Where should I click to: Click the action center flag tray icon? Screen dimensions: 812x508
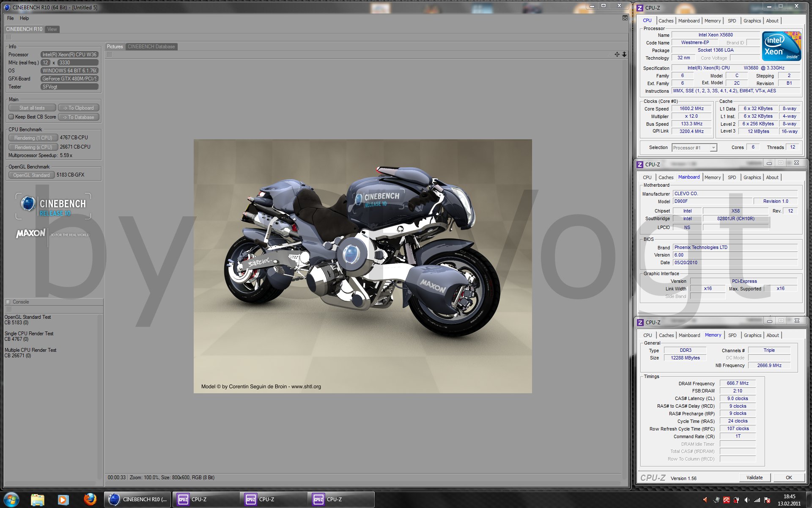coord(768,500)
